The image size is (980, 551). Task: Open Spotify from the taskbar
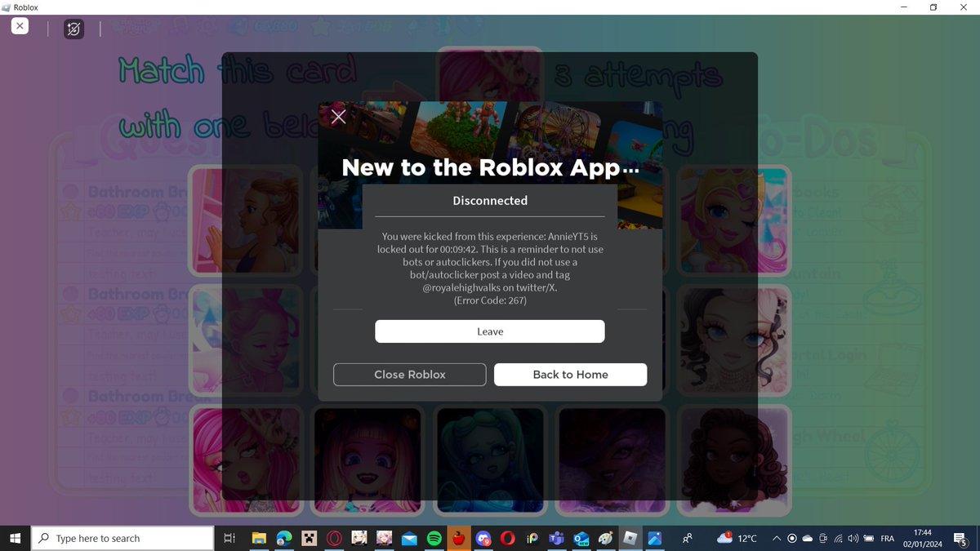pyautogui.click(x=434, y=538)
